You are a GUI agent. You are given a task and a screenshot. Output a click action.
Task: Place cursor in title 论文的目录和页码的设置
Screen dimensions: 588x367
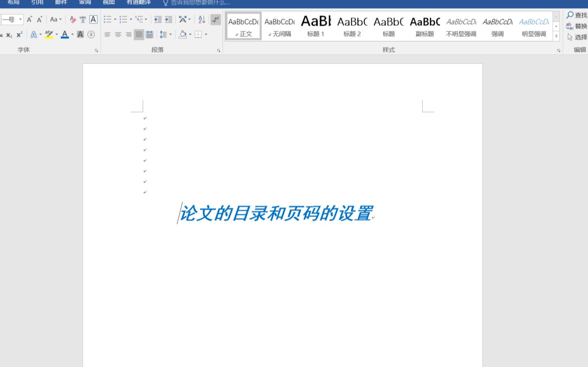[x=276, y=213]
